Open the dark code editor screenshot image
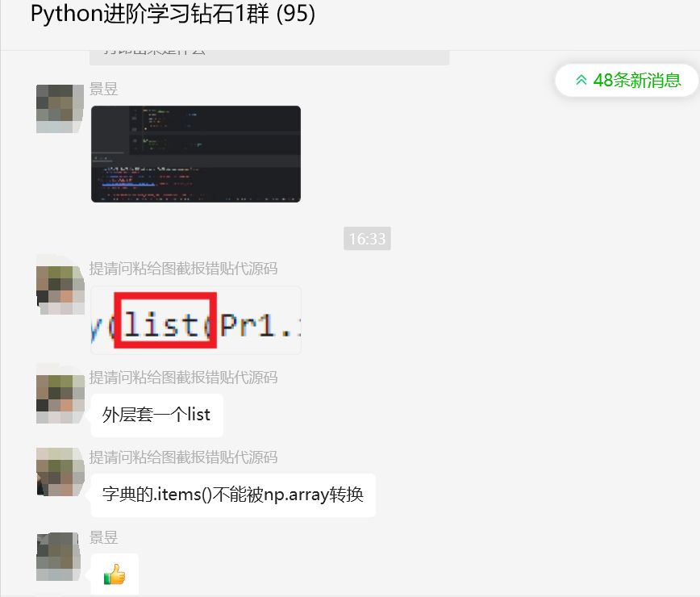The image size is (700, 597). click(x=195, y=154)
